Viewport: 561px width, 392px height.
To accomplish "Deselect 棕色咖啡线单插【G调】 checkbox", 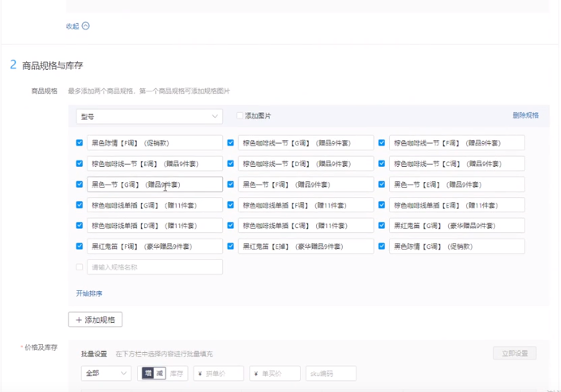I will point(80,205).
